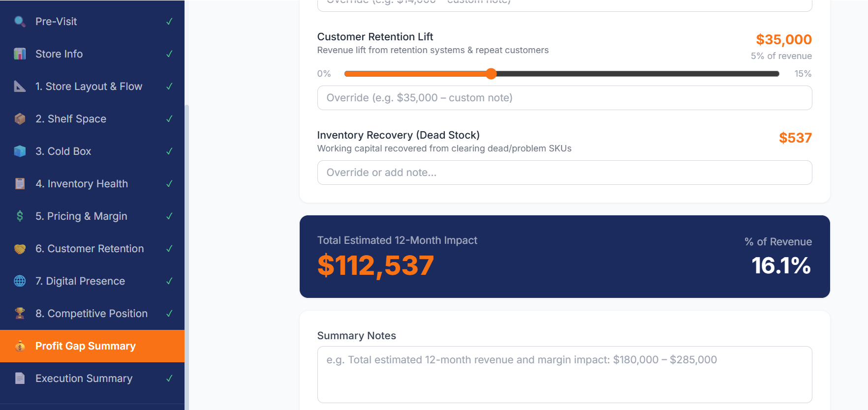Go to the Execution Summary page
This screenshot has height=410, width=868.
coord(84,379)
